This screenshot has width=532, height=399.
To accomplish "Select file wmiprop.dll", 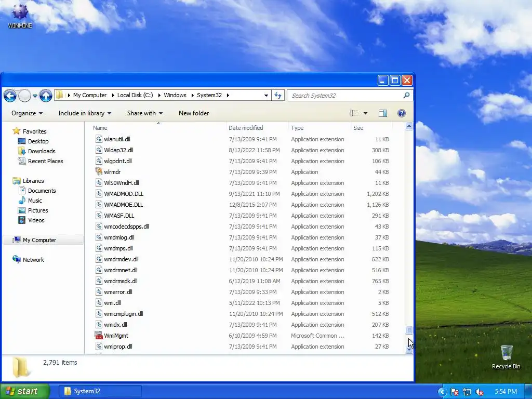I will click(x=118, y=347).
